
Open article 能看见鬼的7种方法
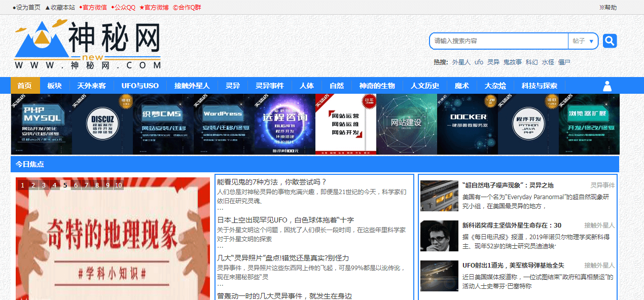pyautogui.click(x=272, y=182)
